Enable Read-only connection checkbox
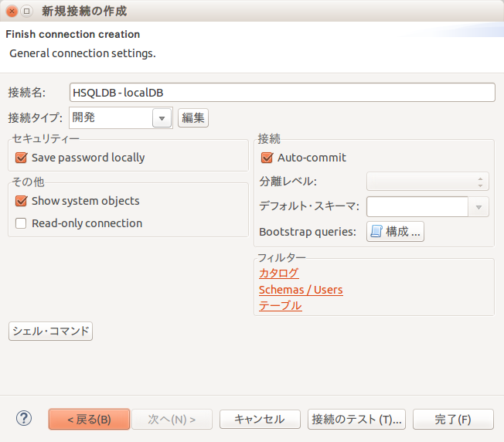504x442 pixels. [21, 223]
